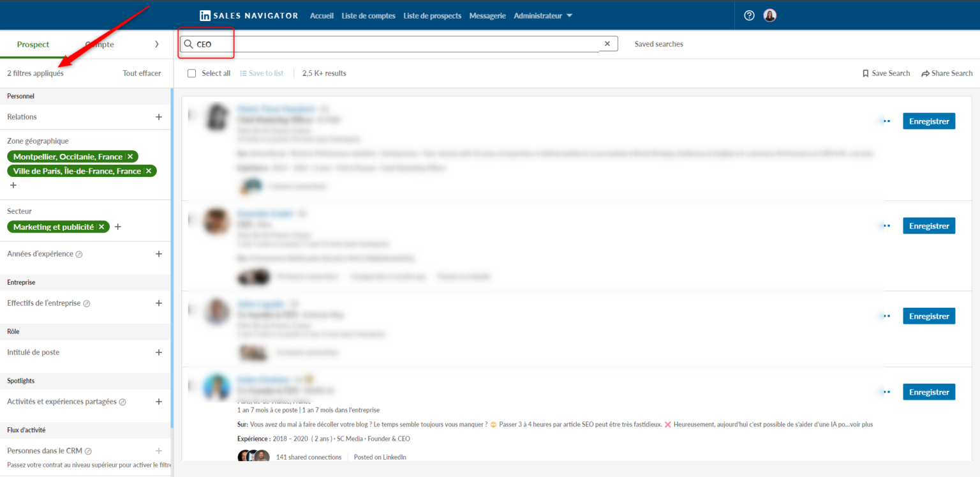The width and height of the screenshot is (980, 477).
Task: Go to Accueil
Action: 322,15
